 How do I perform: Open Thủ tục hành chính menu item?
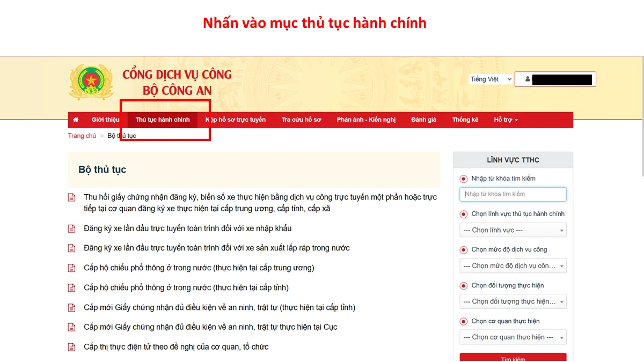click(x=163, y=120)
